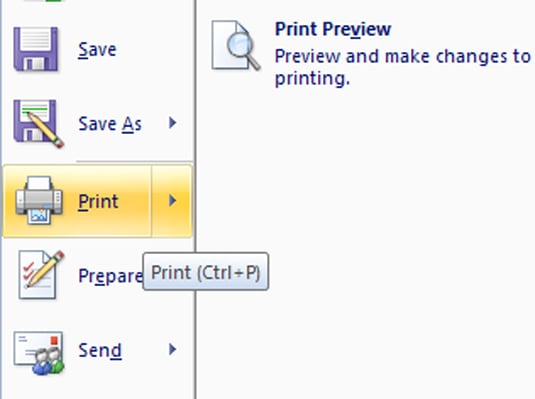535x399 pixels.
Task: Open the Prepare menu label
Action: pyautogui.click(x=110, y=276)
